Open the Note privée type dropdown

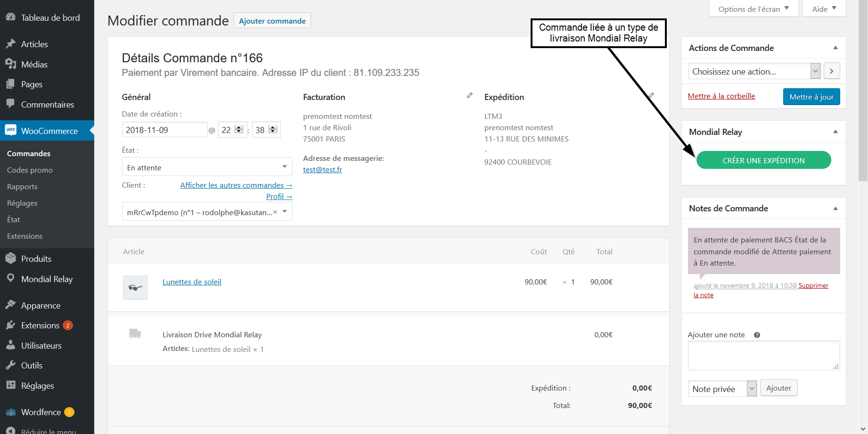[722, 389]
